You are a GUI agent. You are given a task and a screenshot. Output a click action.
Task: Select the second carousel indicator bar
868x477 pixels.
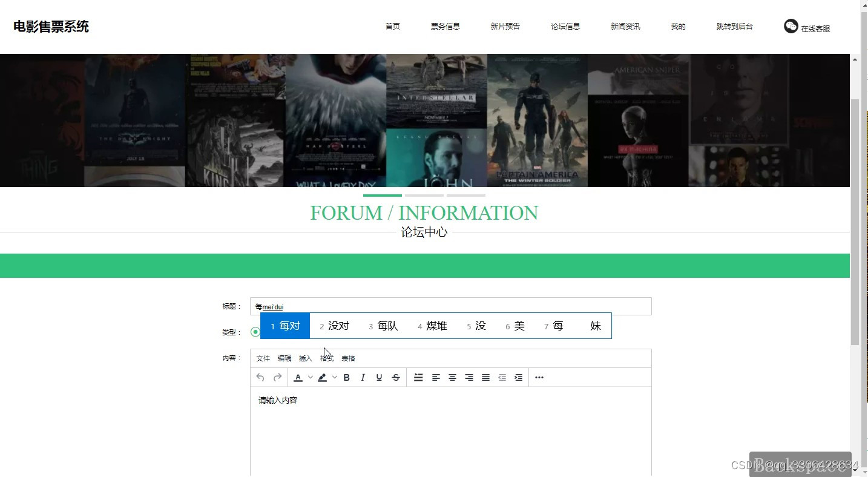pos(424,196)
